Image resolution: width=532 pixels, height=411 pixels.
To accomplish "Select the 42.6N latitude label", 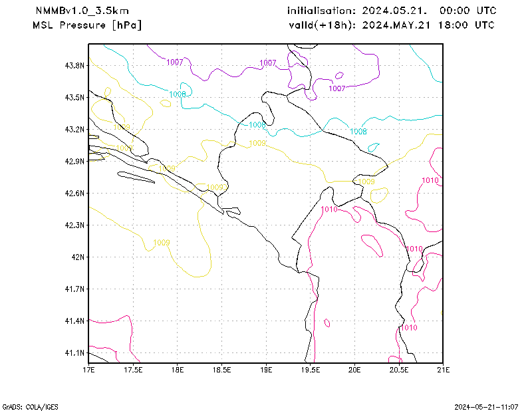I will (x=74, y=193).
